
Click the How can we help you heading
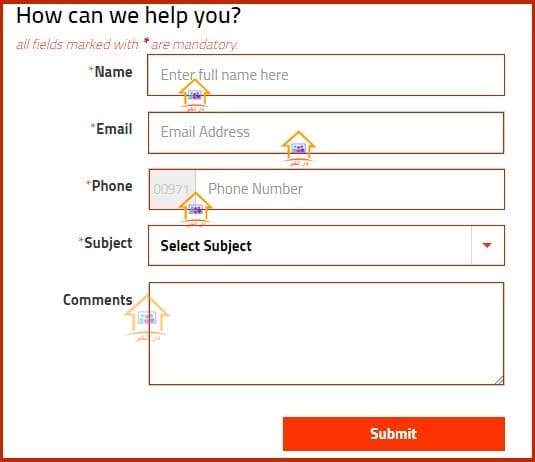click(x=128, y=16)
